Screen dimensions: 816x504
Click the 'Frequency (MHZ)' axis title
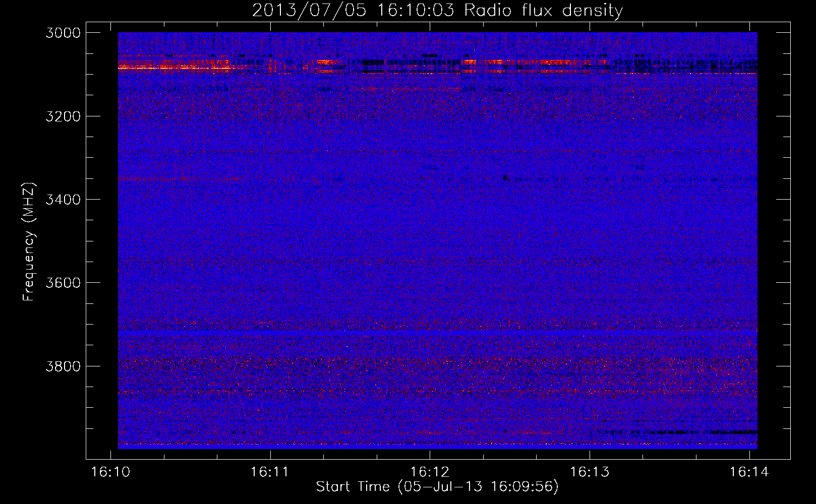point(29,242)
